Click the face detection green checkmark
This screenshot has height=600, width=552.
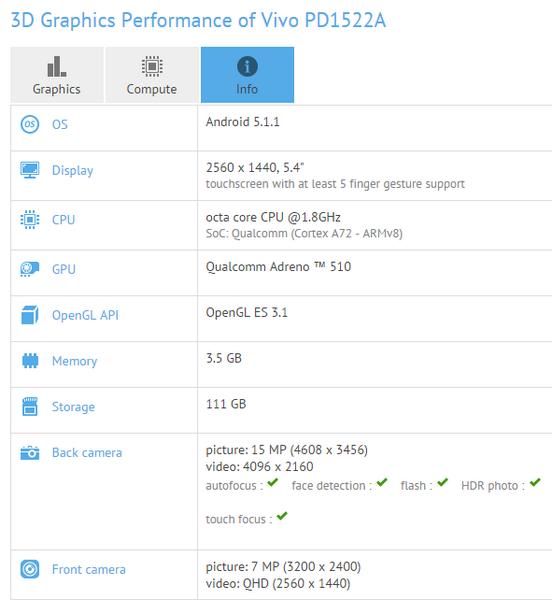tap(382, 483)
